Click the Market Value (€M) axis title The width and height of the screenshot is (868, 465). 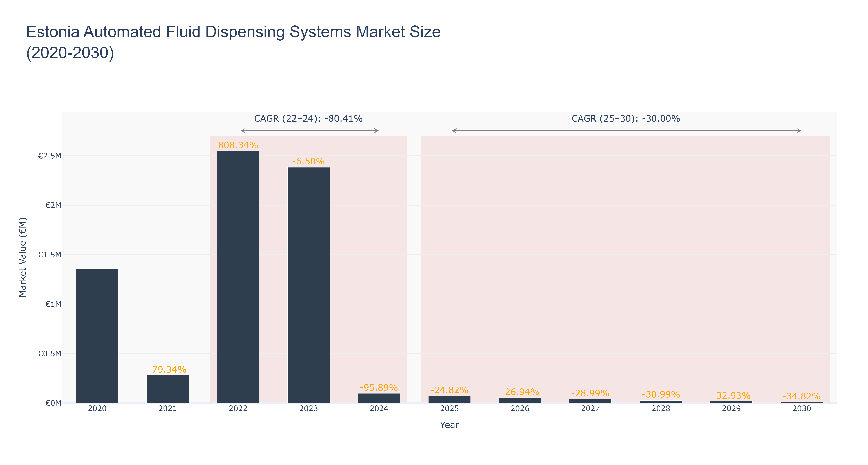coord(23,257)
